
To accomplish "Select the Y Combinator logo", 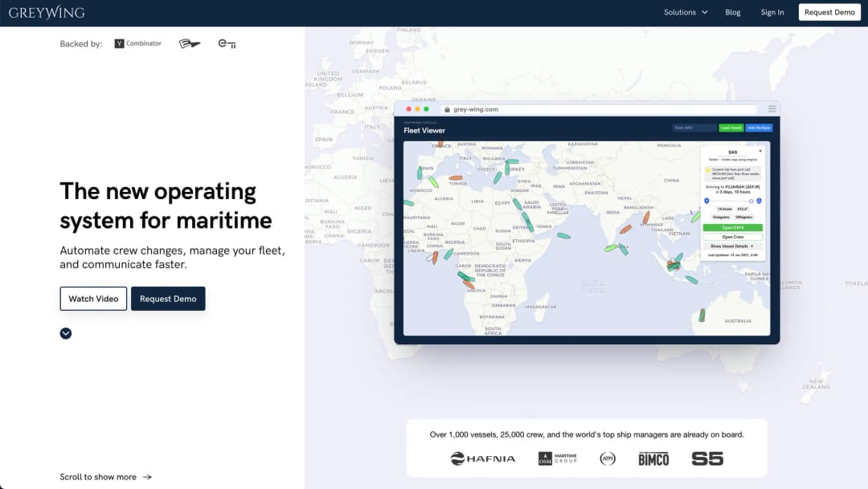I will (137, 43).
